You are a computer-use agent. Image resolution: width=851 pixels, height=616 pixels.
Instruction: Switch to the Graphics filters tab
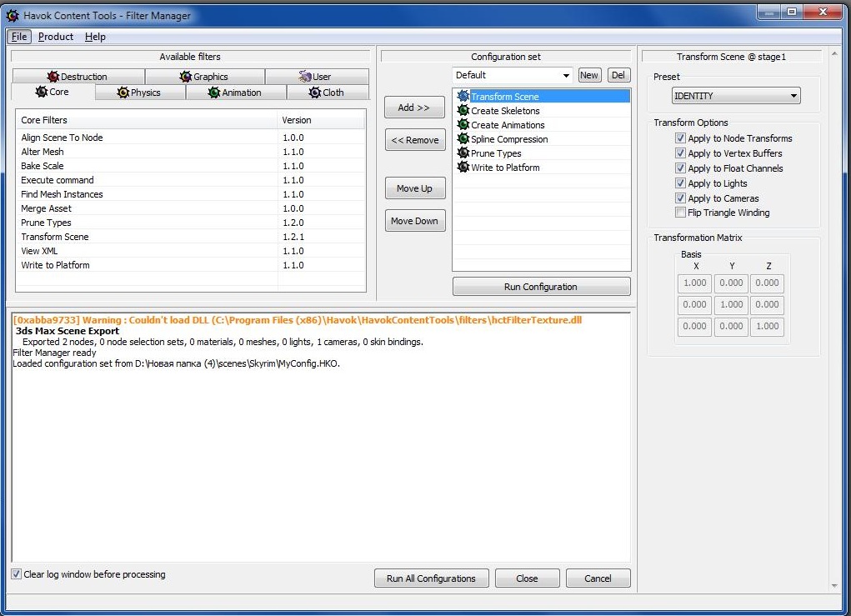coord(204,77)
